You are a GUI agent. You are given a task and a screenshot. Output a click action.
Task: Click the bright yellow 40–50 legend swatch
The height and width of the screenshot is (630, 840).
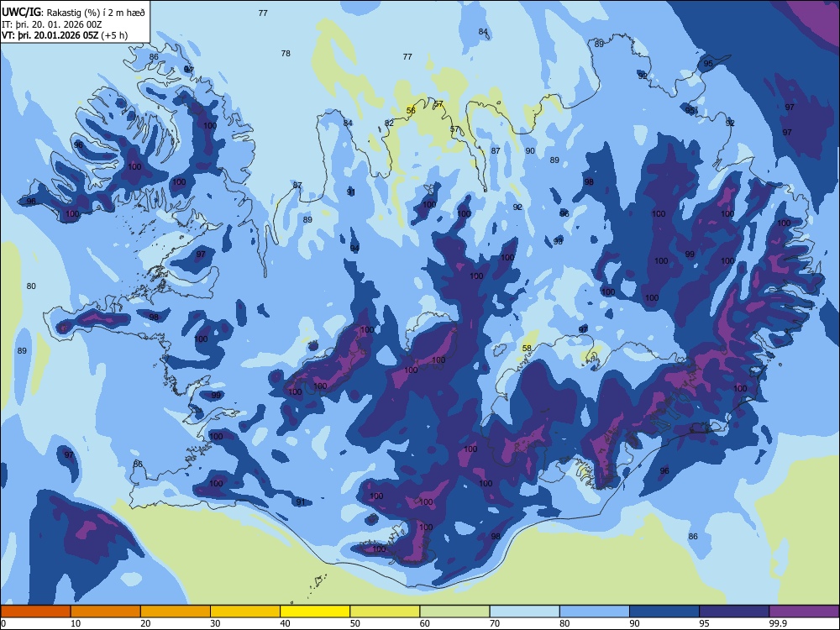315,612
